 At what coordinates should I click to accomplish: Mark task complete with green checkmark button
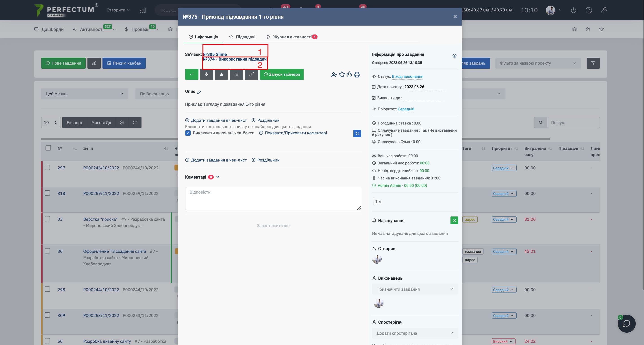[x=192, y=74]
